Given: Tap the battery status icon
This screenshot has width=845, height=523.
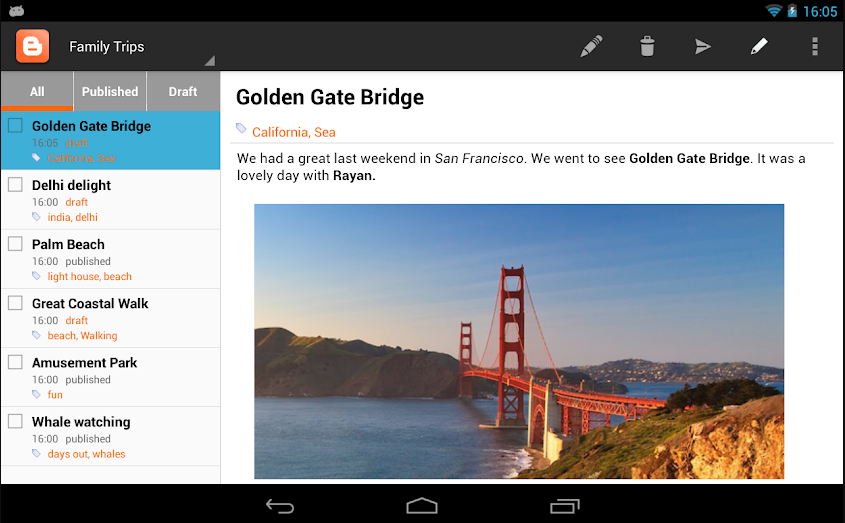Looking at the screenshot, I should coord(792,11).
